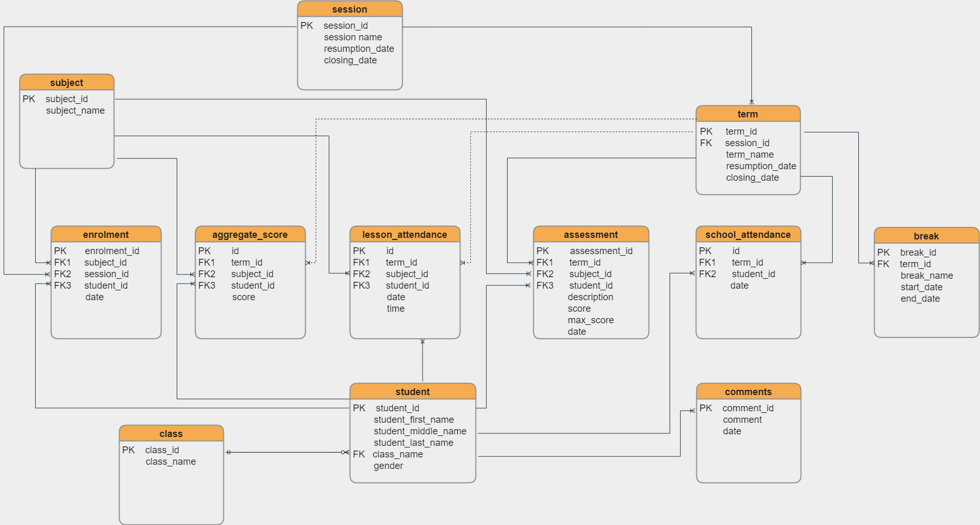Click session_id field in session table
980x525 pixels.
[346, 26]
